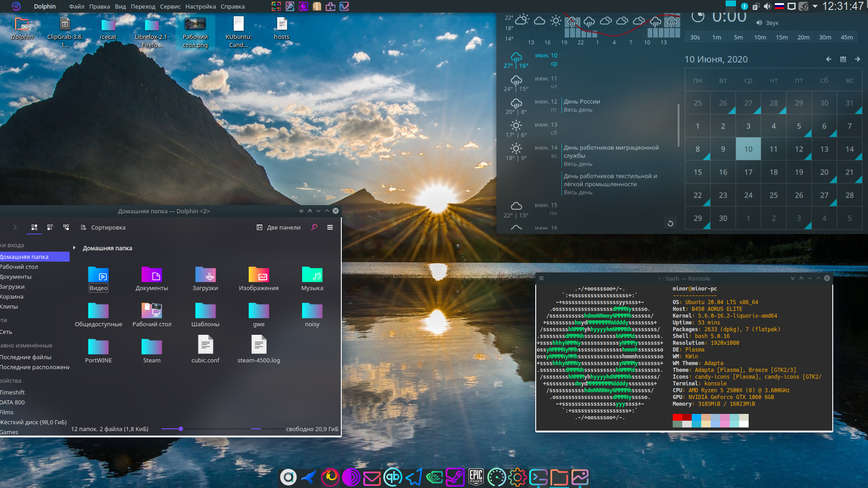The image size is (868, 488).
Task: Switch Dolphin to details tree view
Action: (66, 227)
